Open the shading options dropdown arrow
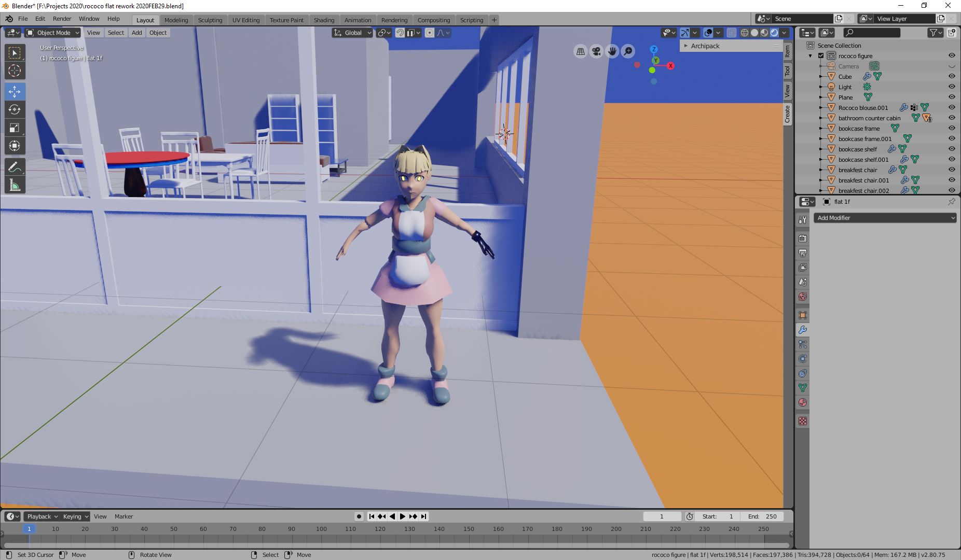The image size is (961, 560). point(785,33)
